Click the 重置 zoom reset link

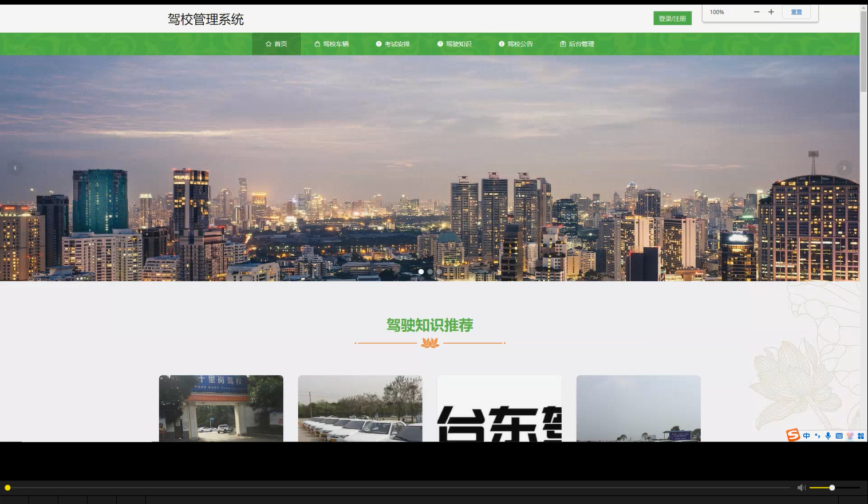[x=796, y=11]
